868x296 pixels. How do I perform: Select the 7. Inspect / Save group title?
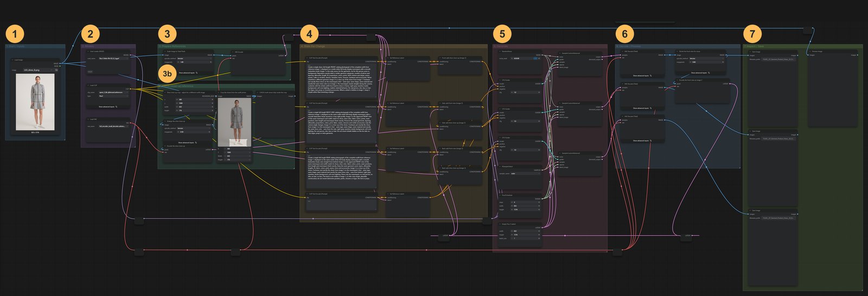pos(754,47)
